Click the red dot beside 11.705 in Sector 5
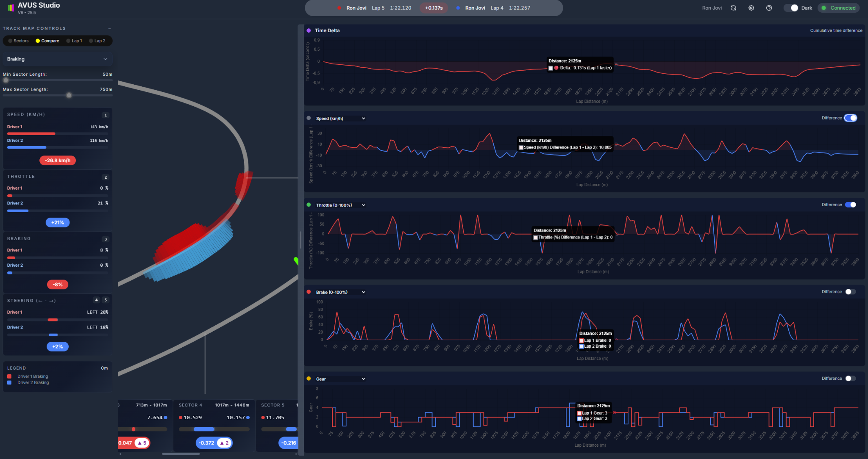This screenshot has width=868, height=459. pos(263,418)
